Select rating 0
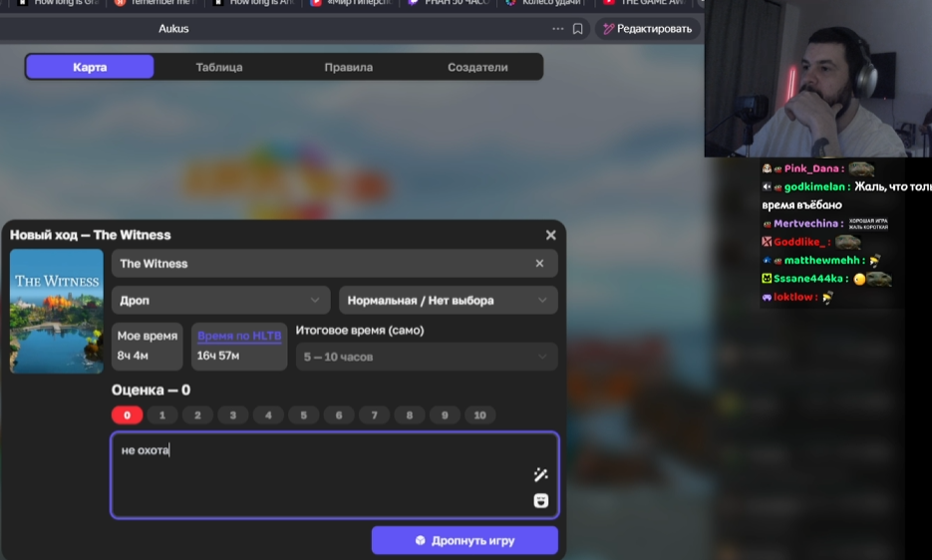The image size is (932, 560). coord(127,415)
